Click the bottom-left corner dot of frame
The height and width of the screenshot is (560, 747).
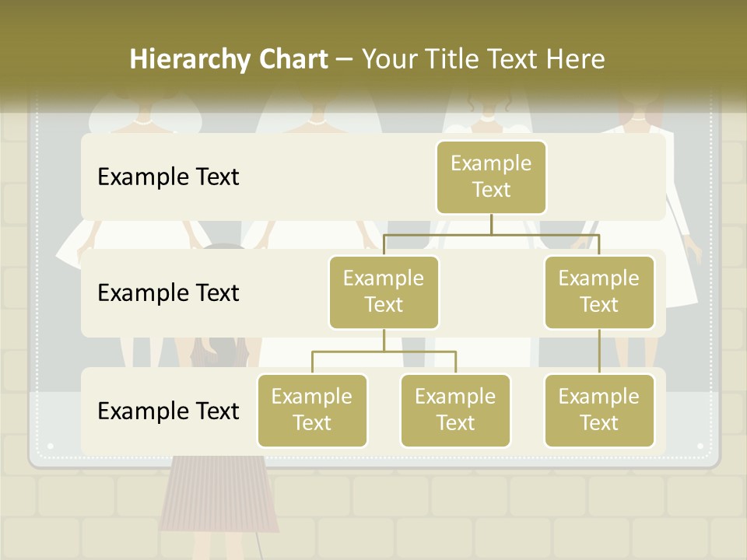point(51,446)
